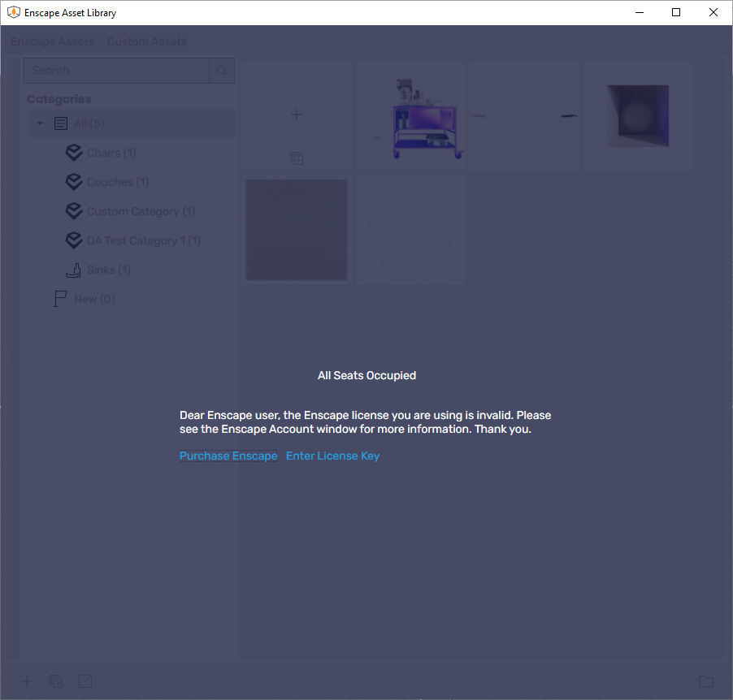Open the folder icon at bottom right
The image size is (733, 700).
pos(705,681)
